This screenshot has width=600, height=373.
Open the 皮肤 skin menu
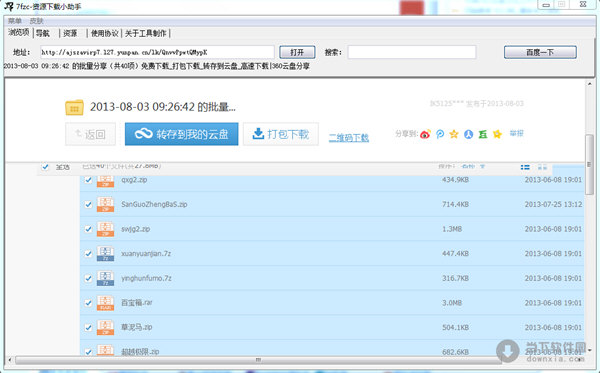pyautogui.click(x=36, y=21)
